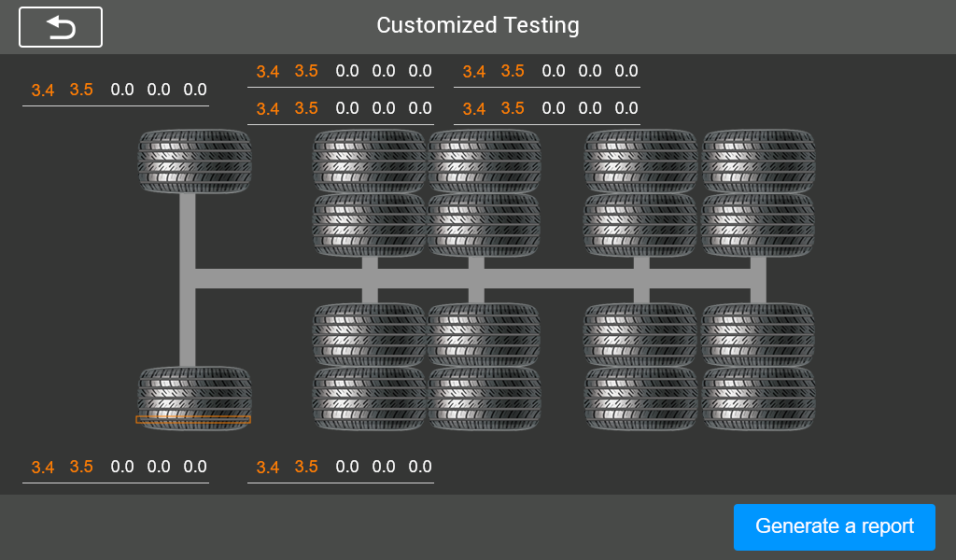Click the readings row below the front lower tire
Viewport: 956px width, 560px height.
click(x=116, y=467)
